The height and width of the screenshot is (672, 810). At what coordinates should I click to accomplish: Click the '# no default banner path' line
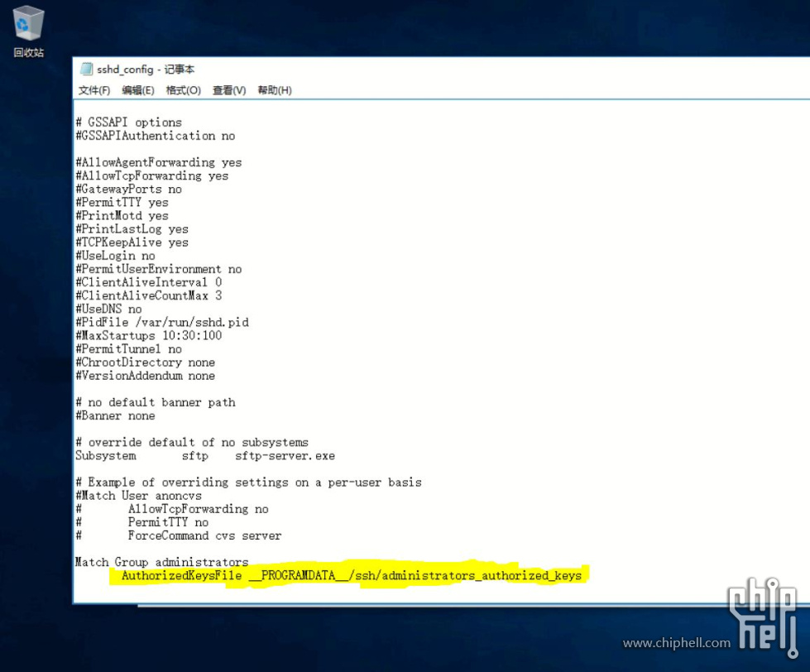(x=156, y=402)
